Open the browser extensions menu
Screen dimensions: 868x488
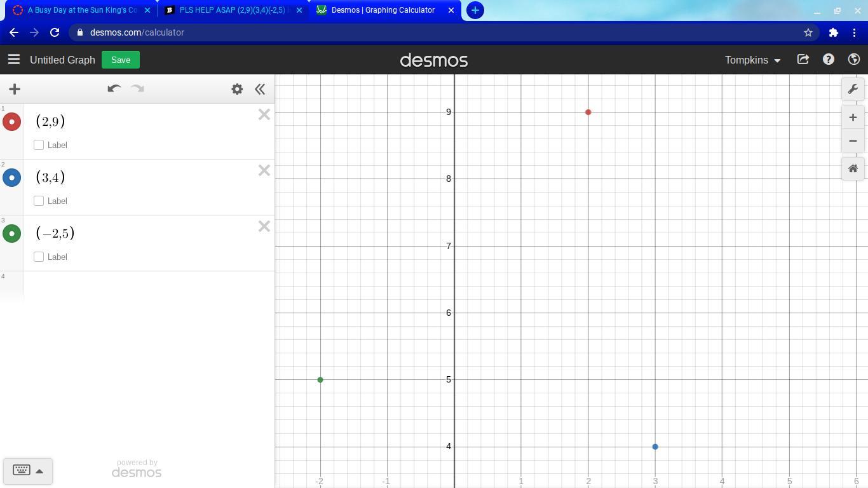click(834, 32)
